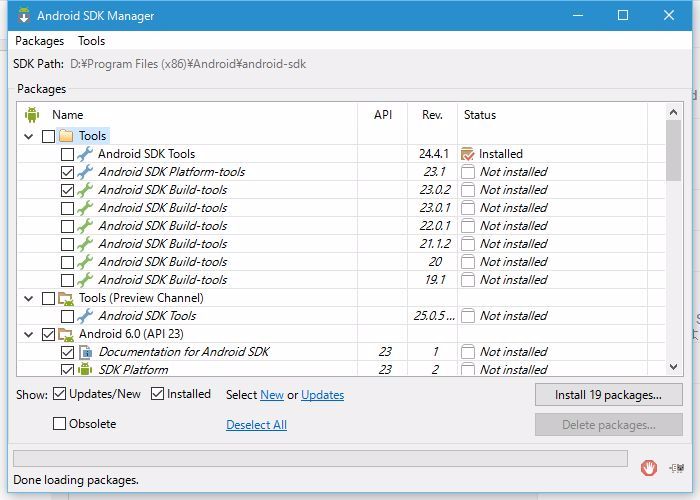
Task: Click the loading progress bar
Action: (x=320, y=459)
